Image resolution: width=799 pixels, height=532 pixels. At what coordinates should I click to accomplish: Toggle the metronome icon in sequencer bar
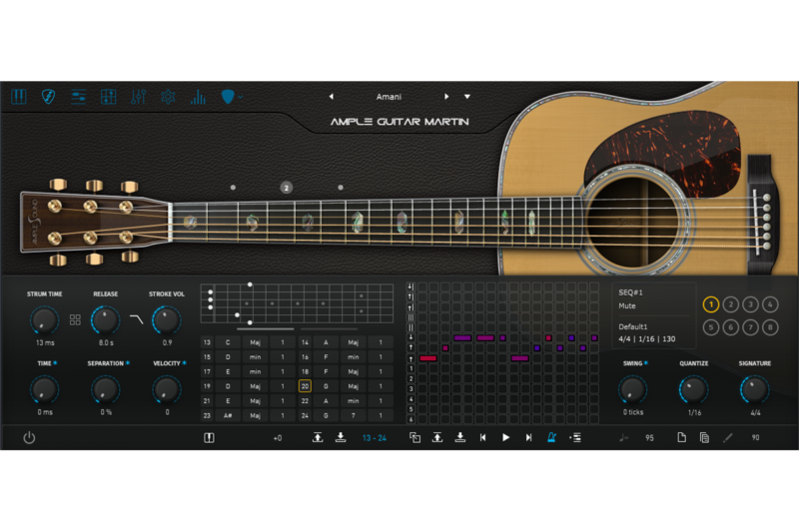tap(550, 437)
